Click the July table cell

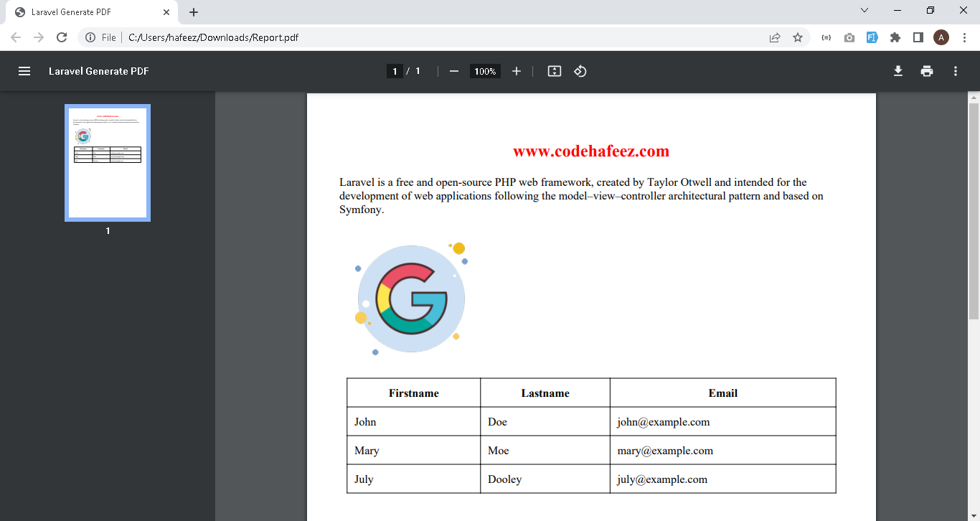click(414, 479)
